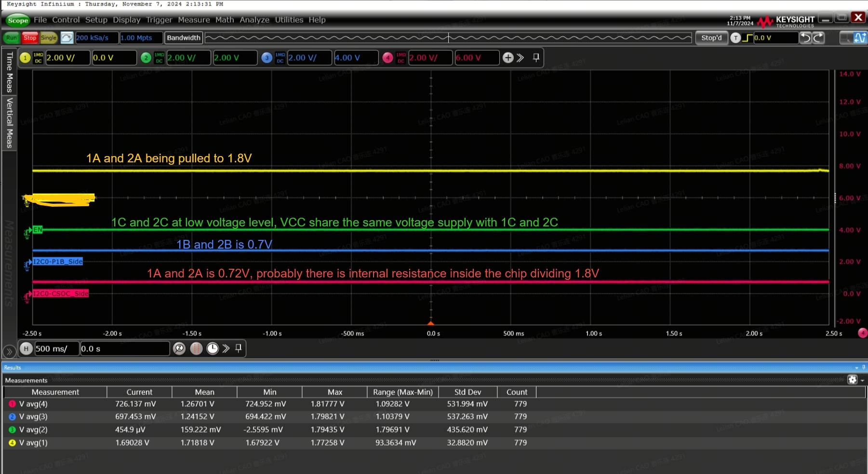
Task: Click the orange trigger position marker at 0.0 s
Action: pyautogui.click(x=431, y=323)
